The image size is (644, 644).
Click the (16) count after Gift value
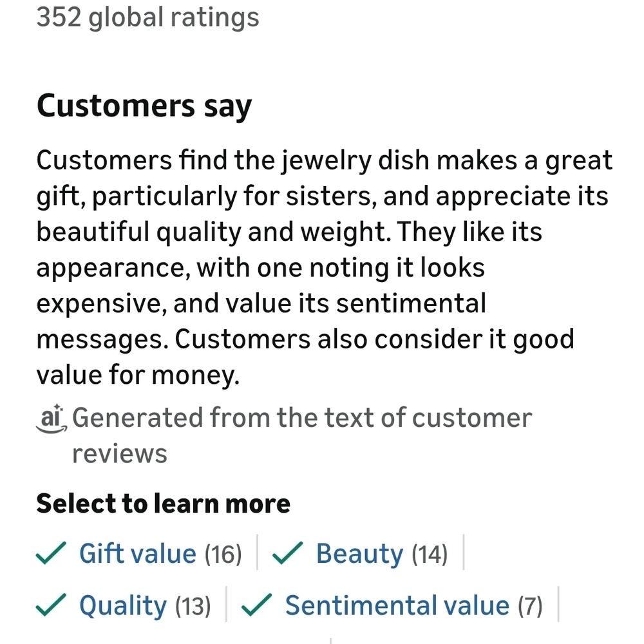click(x=223, y=554)
